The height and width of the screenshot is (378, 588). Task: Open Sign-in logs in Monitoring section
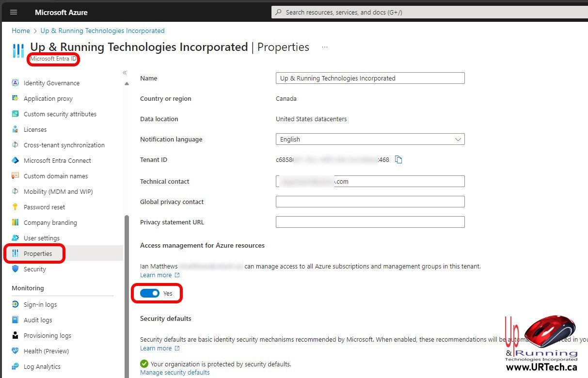click(40, 304)
